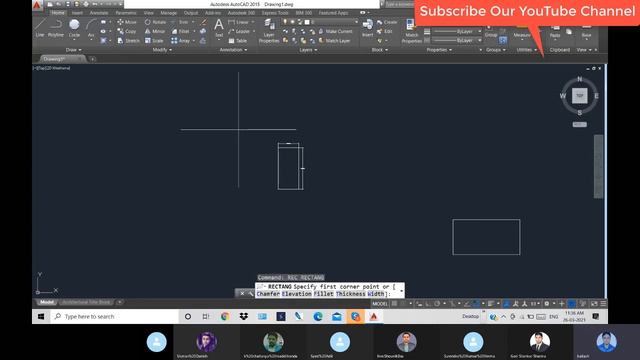Click the Copy tool
Screen dimensions: 640x360
coord(127,31)
